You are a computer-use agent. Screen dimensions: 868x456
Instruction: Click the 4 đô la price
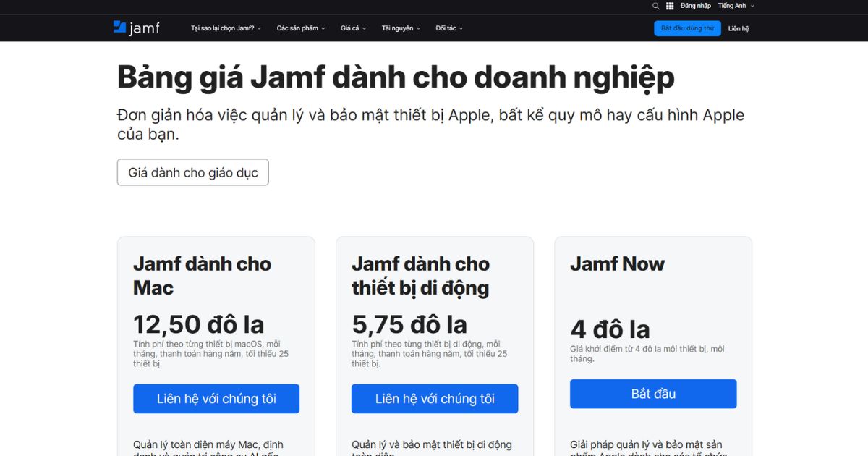(610, 329)
